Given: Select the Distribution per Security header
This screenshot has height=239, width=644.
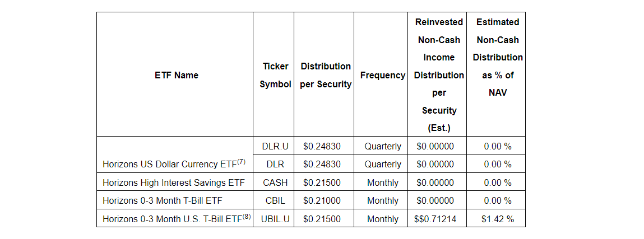Looking at the screenshot, I should 326,75.
